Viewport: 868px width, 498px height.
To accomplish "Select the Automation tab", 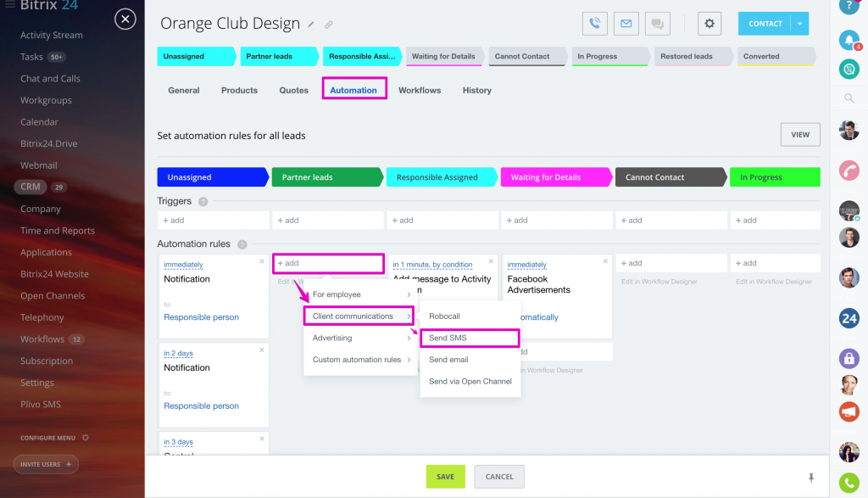I will click(353, 90).
